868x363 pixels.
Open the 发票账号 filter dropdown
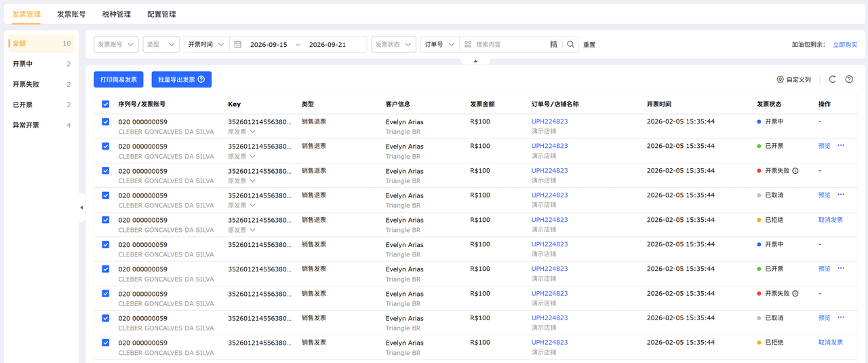click(x=116, y=44)
